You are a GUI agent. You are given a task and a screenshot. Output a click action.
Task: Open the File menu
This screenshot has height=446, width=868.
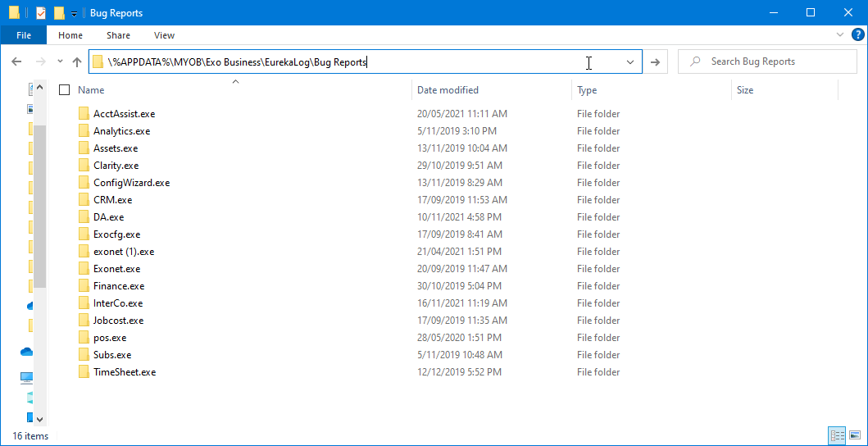[24, 35]
